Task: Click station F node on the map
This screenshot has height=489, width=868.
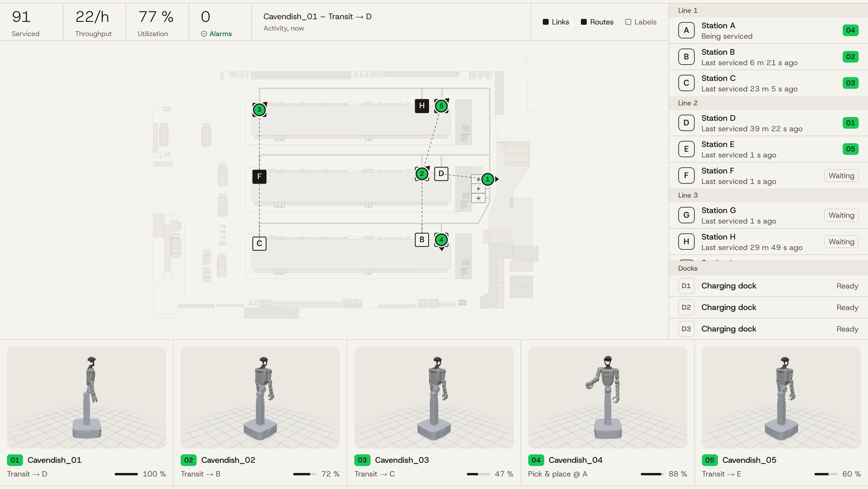Action: tap(259, 176)
